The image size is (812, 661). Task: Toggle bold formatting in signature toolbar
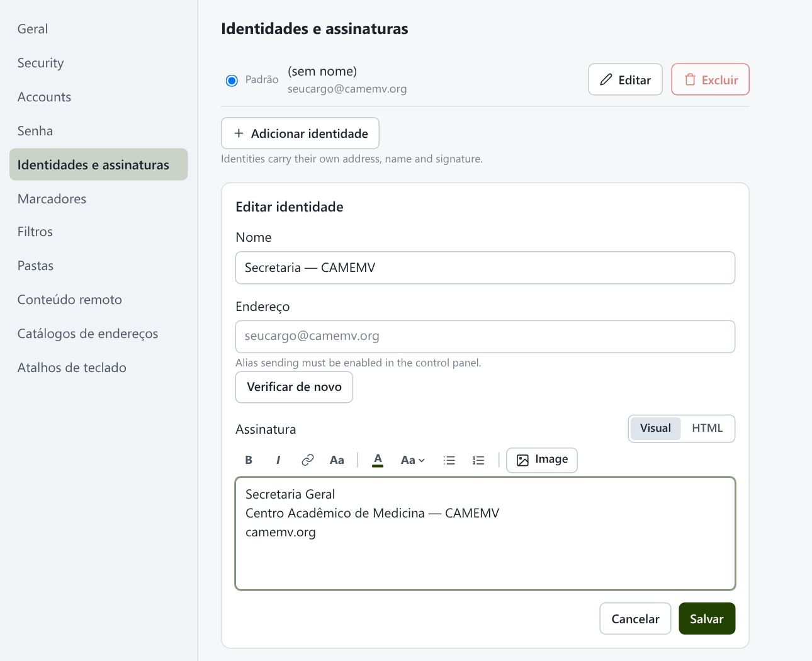249,460
